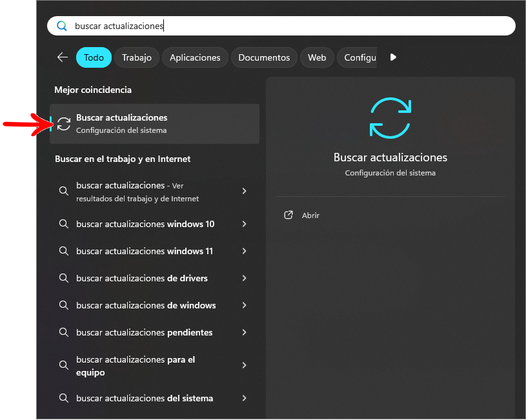The height and width of the screenshot is (420, 526).
Task: Expand the 'de windows' suggestion chevron
Action: point(244,305)
